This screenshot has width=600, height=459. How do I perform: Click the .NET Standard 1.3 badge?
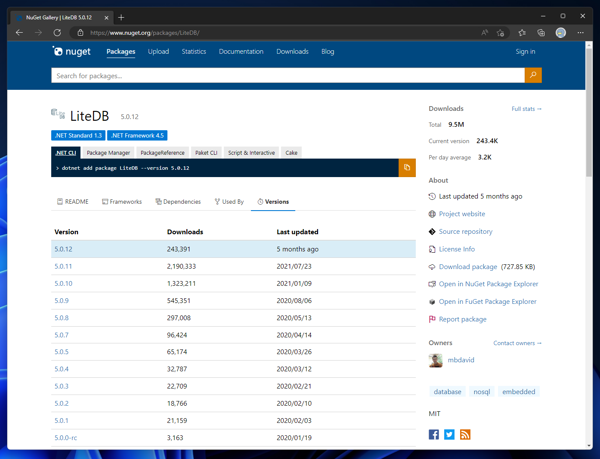78,135
